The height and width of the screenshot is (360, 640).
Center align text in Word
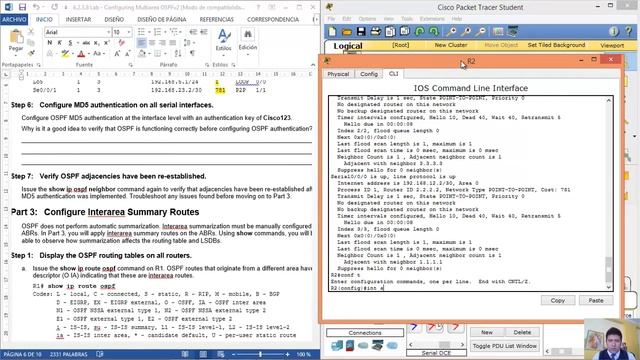tap(152, 42)
